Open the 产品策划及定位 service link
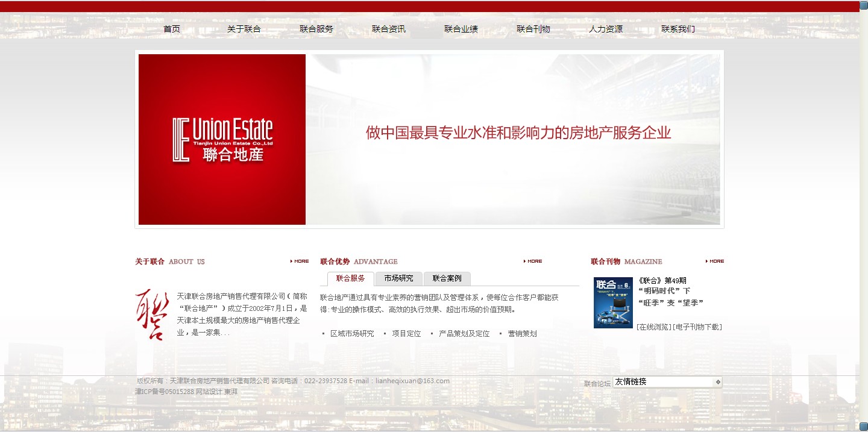The image size is (868, 432). pos(464,333)
